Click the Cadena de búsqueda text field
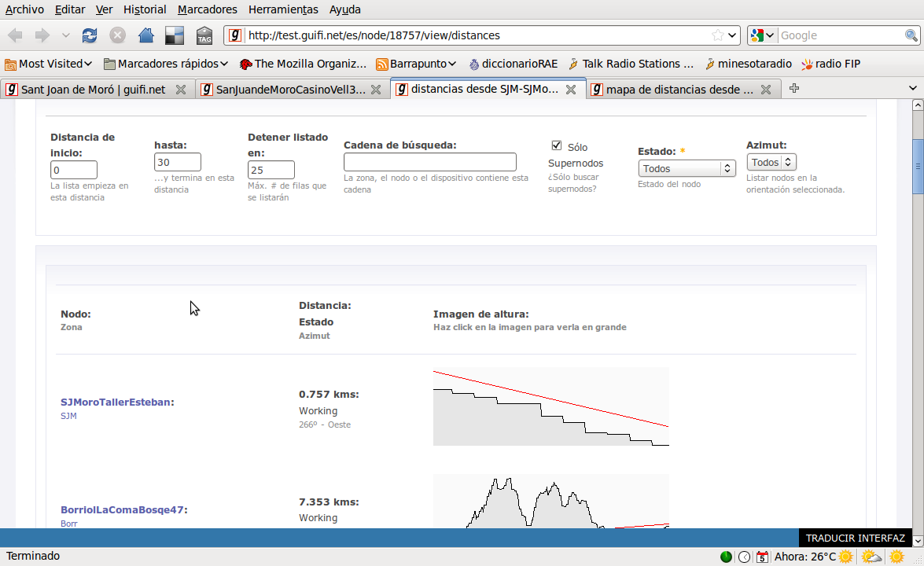This screenshot has height=566, width=924. pyautogui.click(x=429, y=162)
